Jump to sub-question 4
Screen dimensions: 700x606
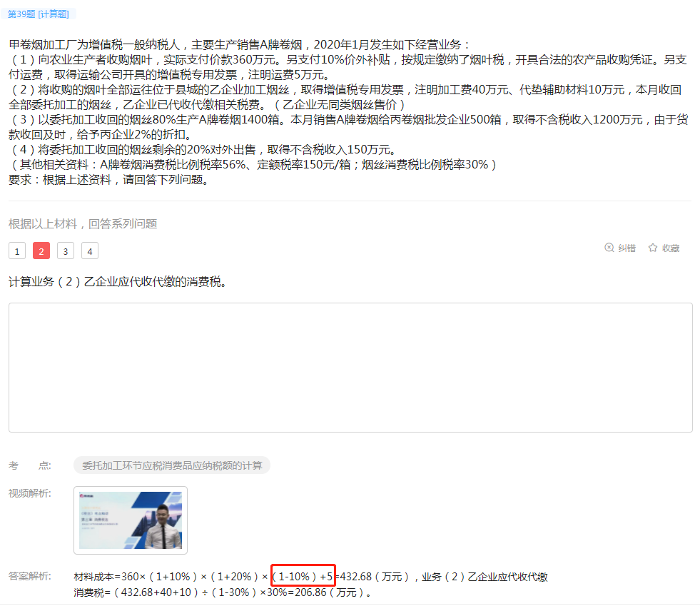89,251
